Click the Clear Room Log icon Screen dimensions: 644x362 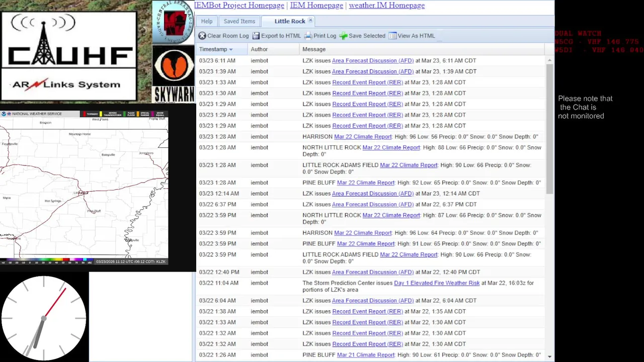[x=202, y=36]
